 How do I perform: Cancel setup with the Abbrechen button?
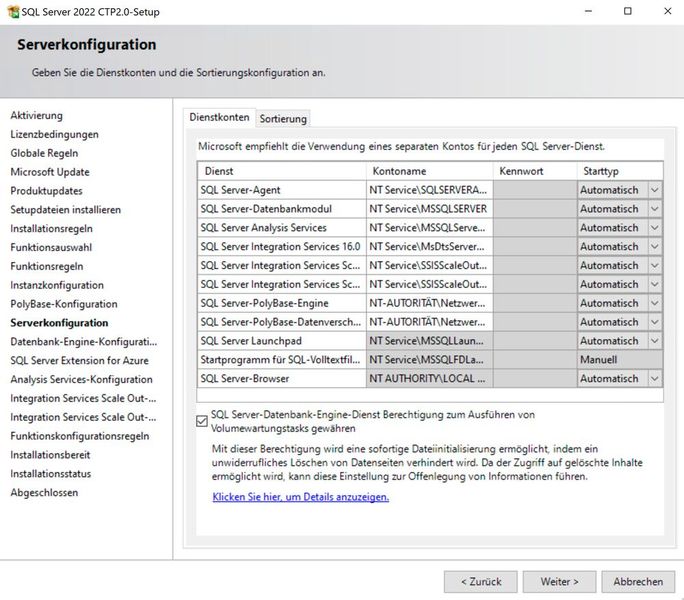(638, 582)
